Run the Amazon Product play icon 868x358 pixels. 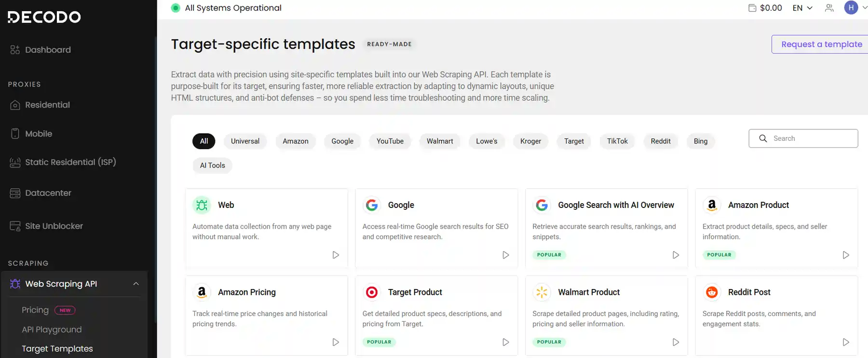tap(846, 255)
